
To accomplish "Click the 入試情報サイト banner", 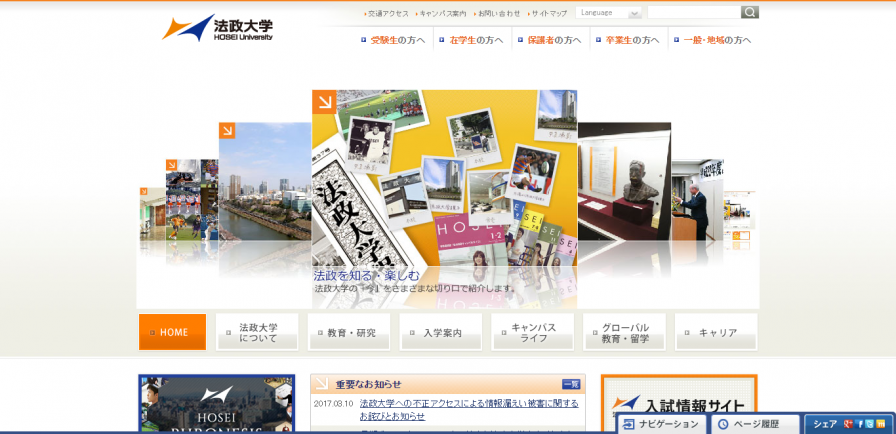I will [x=679, y=404].
